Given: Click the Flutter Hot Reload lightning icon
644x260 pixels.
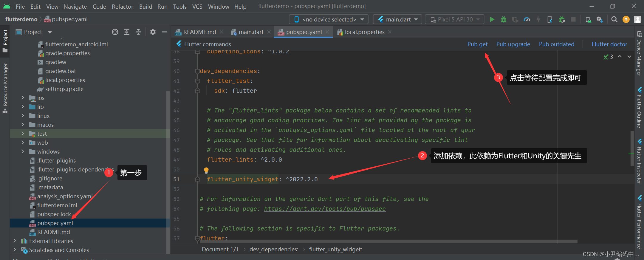Looking at the screenshot, I should (x=538, y=19).
